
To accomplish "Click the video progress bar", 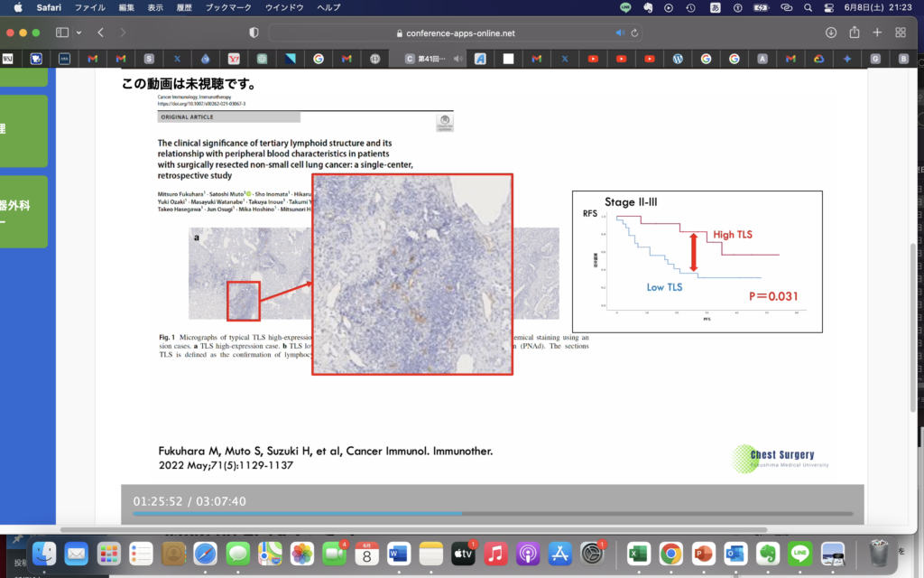I will tap(492, 514).
